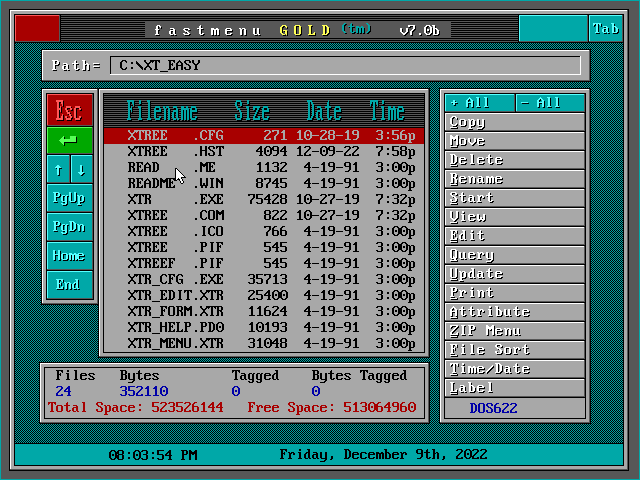Click the Files count 24

click(x=63, y=391)
